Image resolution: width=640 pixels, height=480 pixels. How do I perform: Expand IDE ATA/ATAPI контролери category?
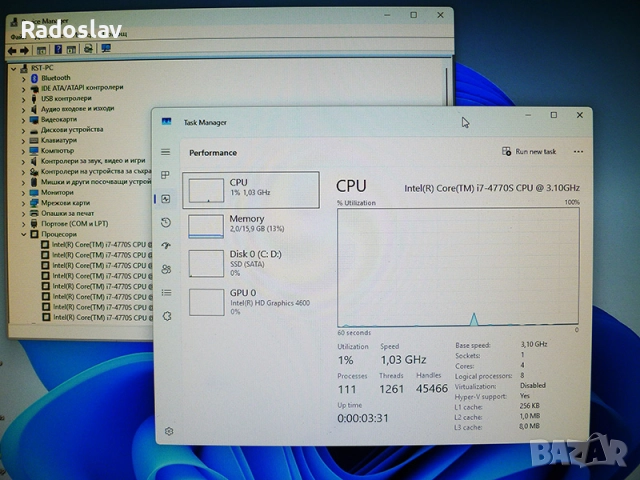23,89
